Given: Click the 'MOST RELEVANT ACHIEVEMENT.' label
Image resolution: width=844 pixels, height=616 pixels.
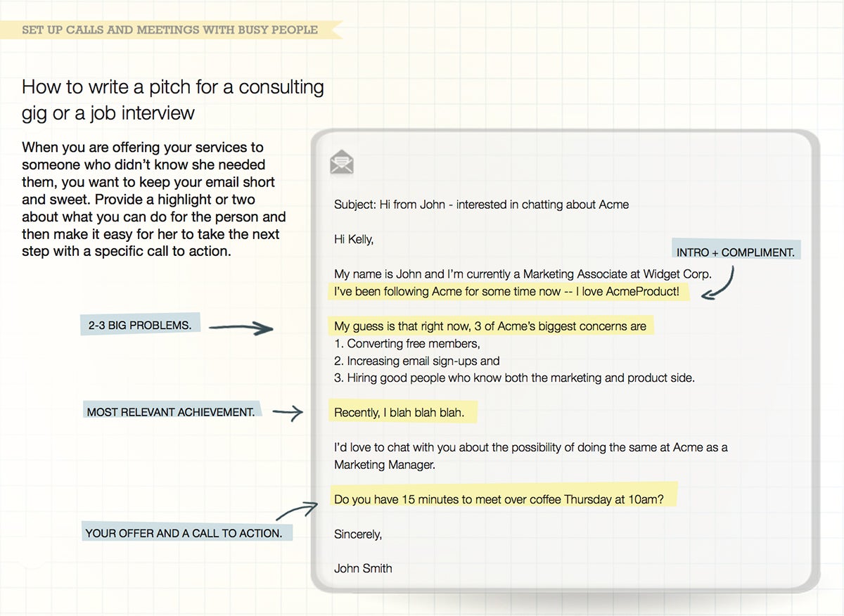Looking at the screenshot, I should click(x=171, y=412).
